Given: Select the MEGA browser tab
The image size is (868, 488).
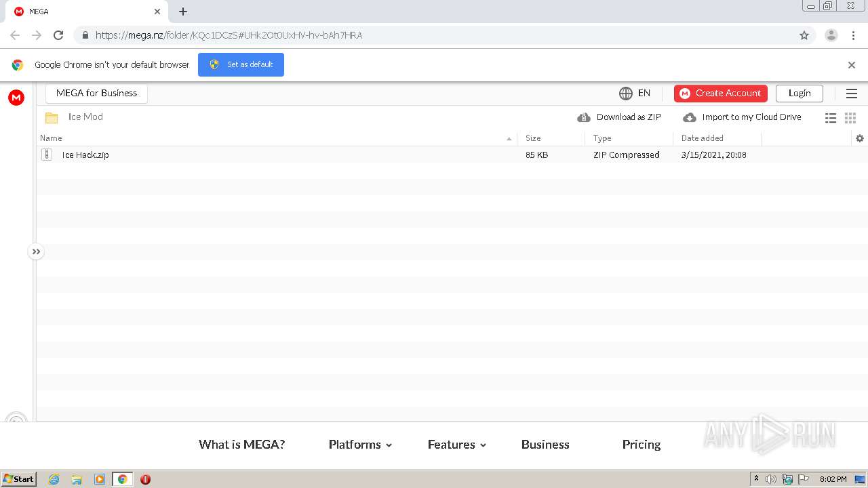Looking at the screenshot, I should [88, 12].
